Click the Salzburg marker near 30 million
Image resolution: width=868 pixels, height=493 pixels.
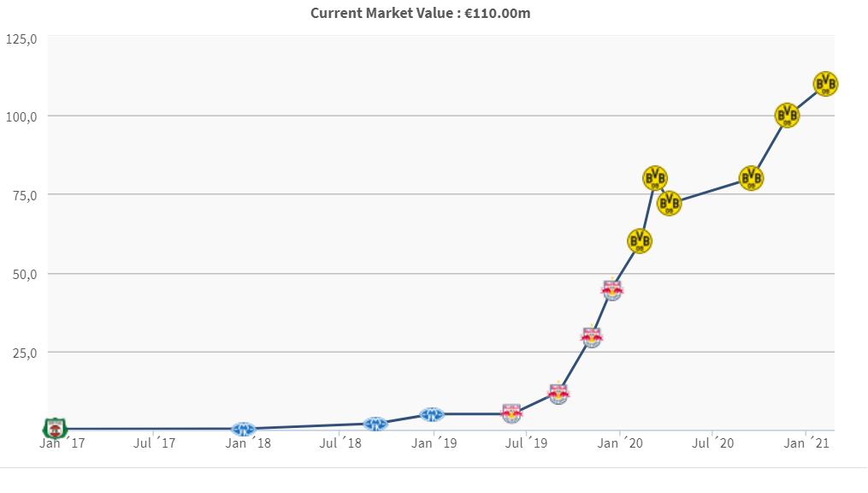coord(592,337)
